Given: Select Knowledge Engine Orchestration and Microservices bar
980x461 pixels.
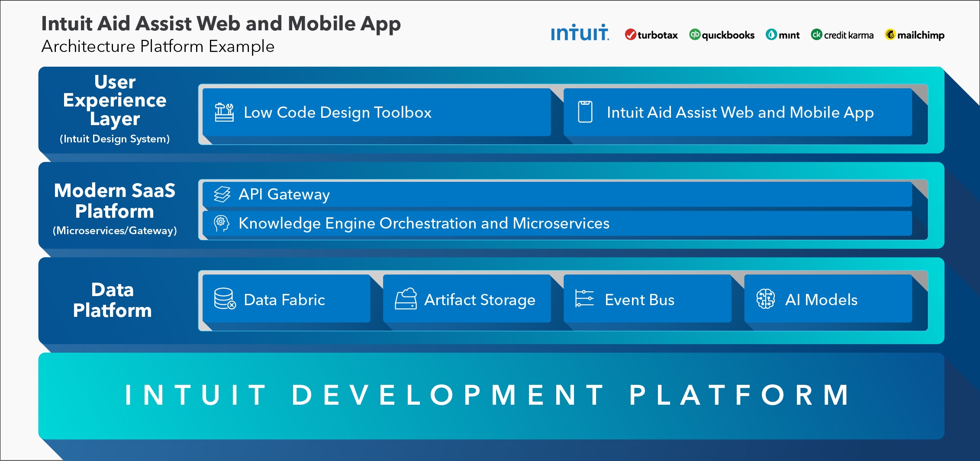Looking at the screenshot, I should click(x=557, y=223).
